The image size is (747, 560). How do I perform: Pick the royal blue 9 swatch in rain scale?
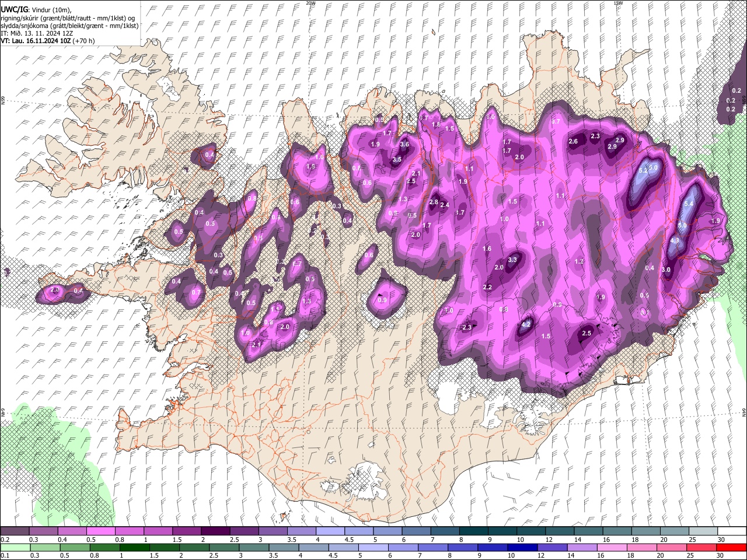pos(493,548)
